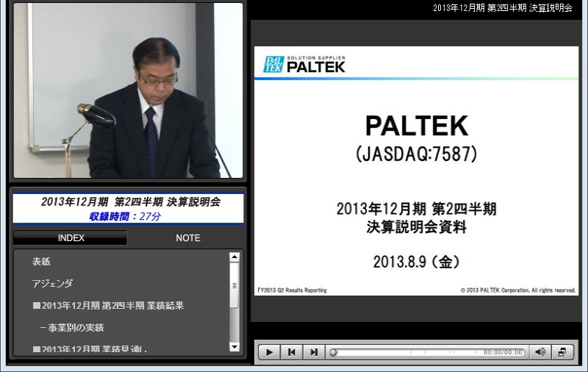
Task: Skip to the next slide chapter
Action: tap(314, 352)
